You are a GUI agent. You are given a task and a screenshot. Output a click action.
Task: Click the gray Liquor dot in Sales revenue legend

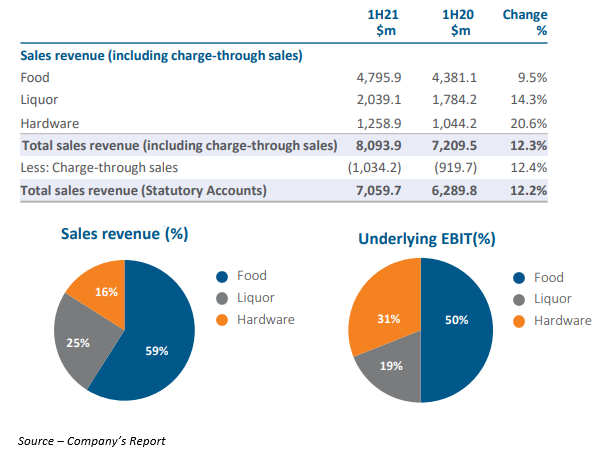(x=222, y=298)
